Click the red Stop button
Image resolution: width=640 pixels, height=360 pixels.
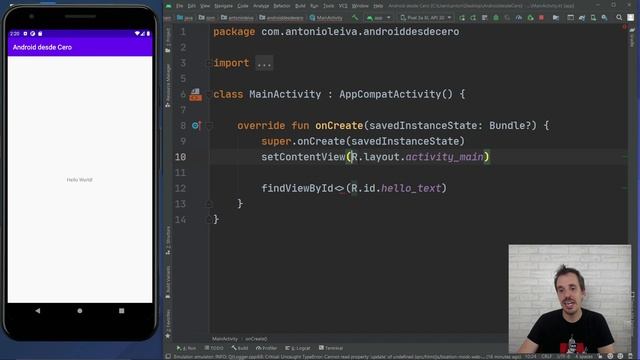coord(541,18)
